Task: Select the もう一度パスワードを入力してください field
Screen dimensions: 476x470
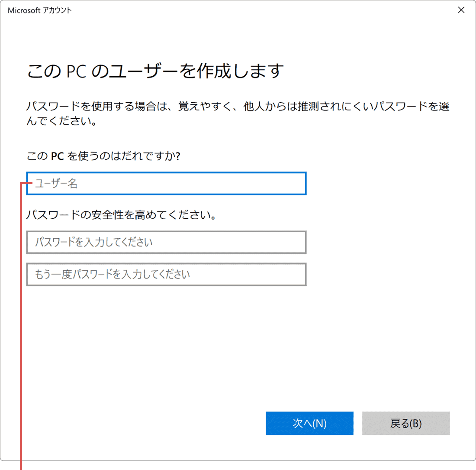Action: 166,274
